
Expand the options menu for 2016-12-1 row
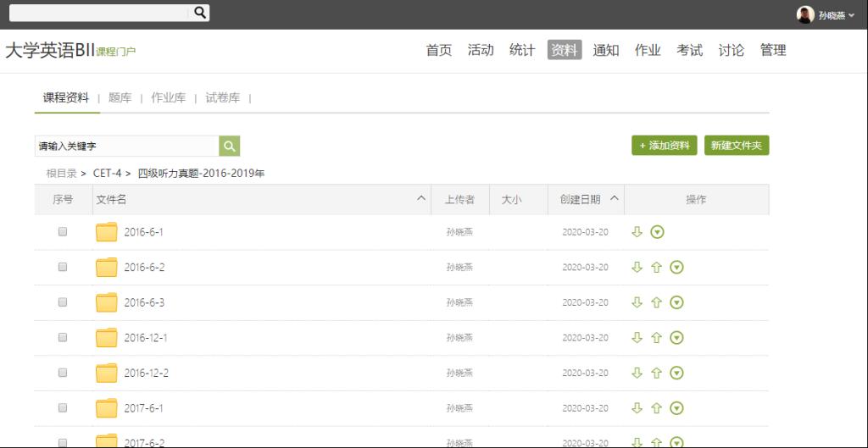[676, 338]
